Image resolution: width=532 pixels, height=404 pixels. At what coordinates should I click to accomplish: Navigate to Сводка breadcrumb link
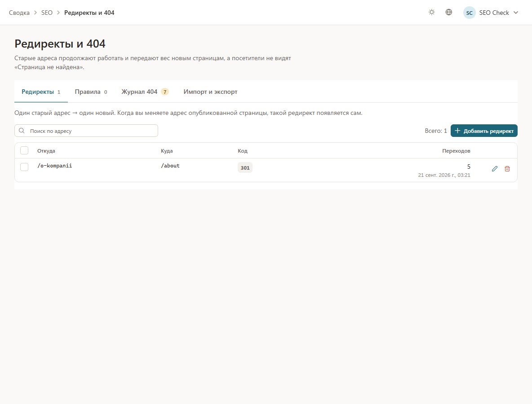[19, 13]
